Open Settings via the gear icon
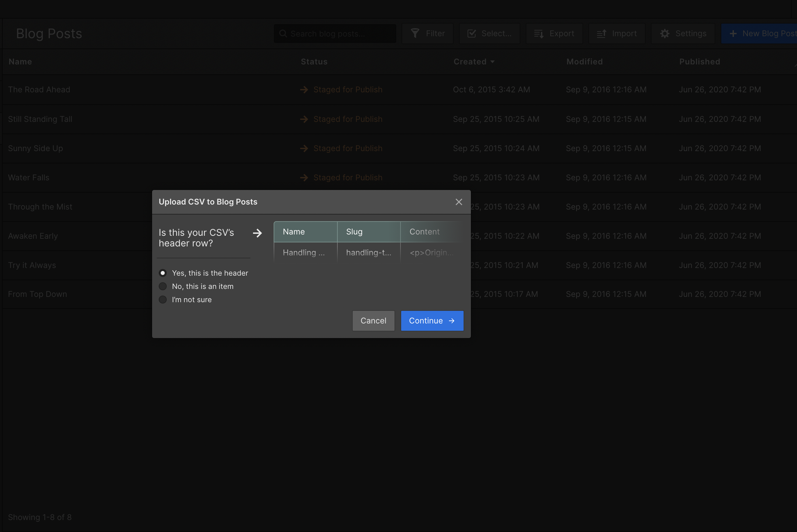The height and width of the screenshot is (532, 797). (664, 34)
